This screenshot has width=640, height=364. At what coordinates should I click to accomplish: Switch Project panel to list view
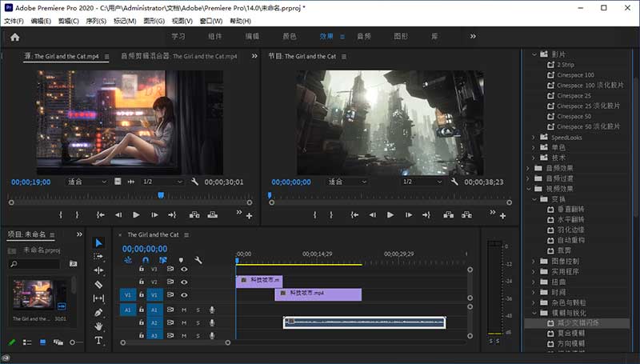pyautogui.click(x=27, y=342)
